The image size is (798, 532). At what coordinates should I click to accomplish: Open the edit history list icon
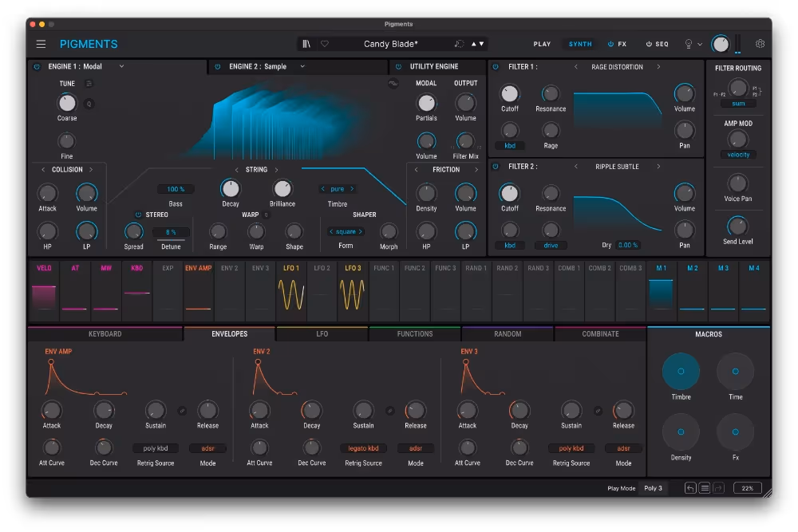click(705, 488)
